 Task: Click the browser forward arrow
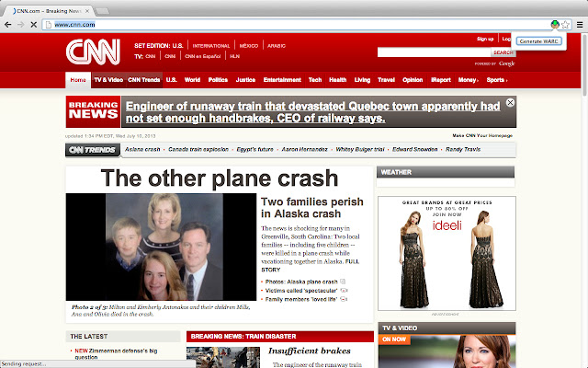[x=20, y=25]
